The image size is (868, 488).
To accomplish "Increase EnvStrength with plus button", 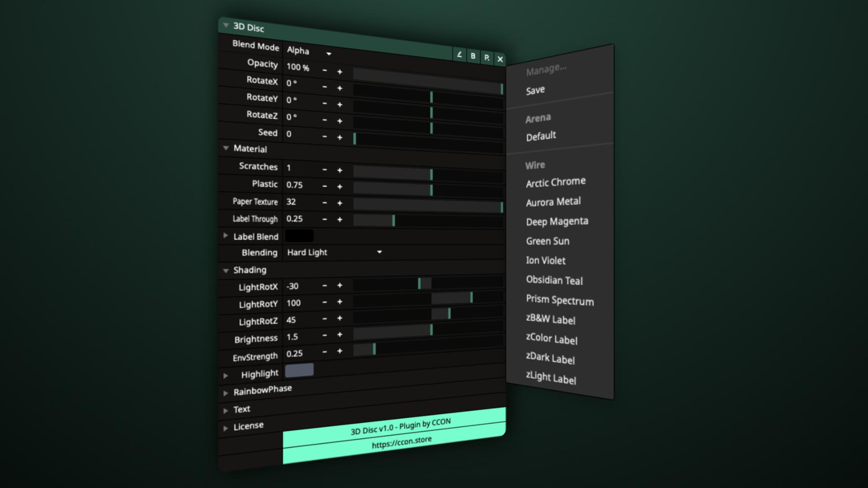I will (340, 351).
